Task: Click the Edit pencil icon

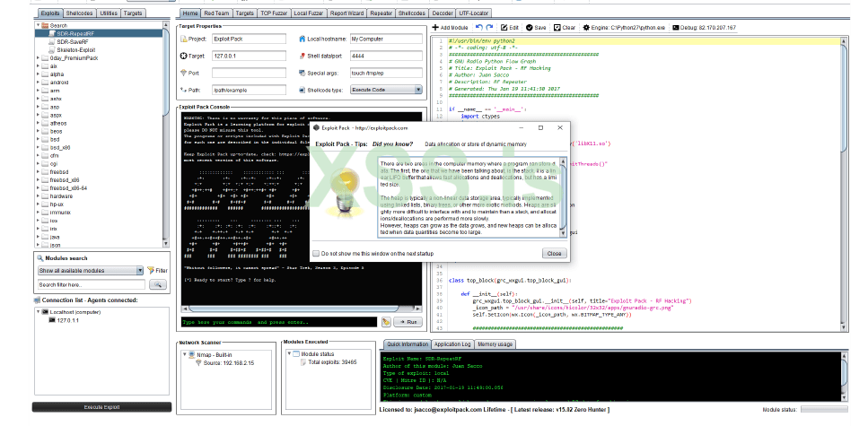Action: point(503,29)
